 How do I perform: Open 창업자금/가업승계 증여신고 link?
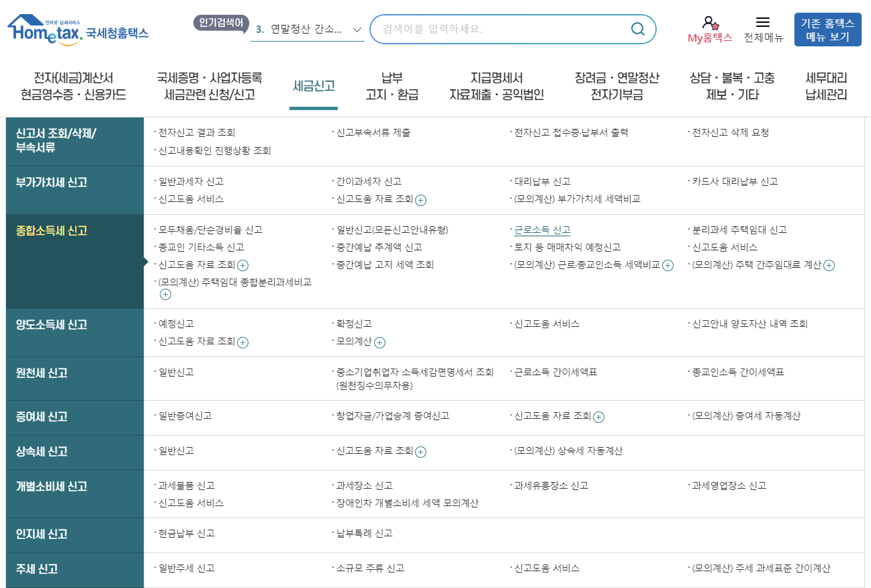[392, 416]
